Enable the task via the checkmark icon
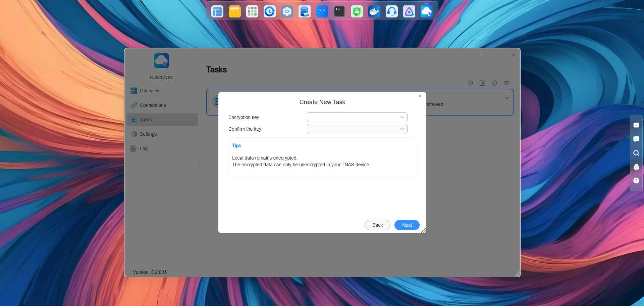The image size is (644, 306). point(494,83)
